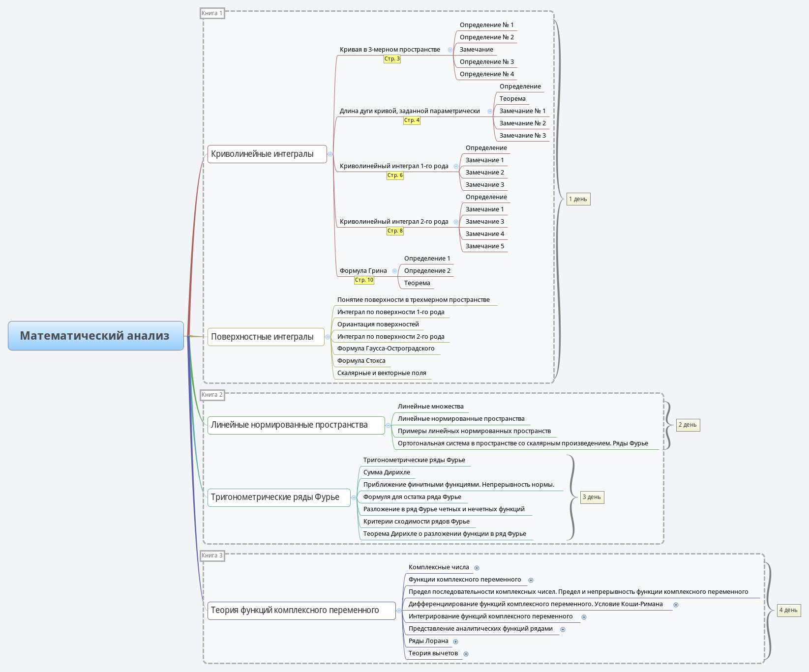This screenshot has height=672, width=809.
Task: Expand the Теория вычетов plus icon
Action: (466, 654)
